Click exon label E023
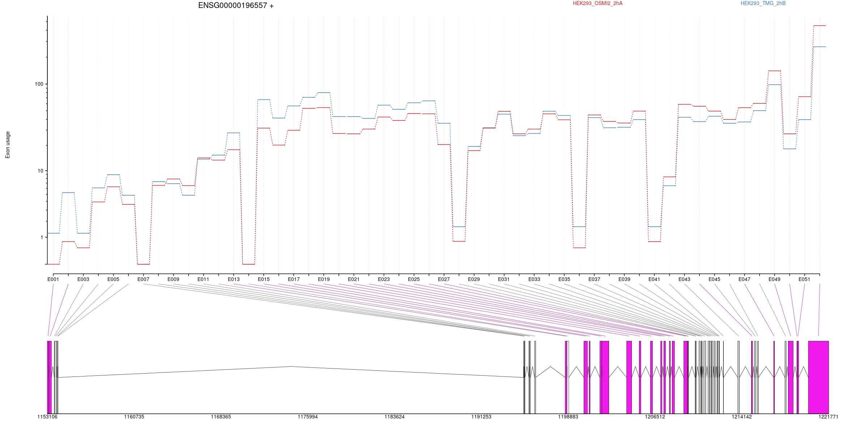The width and height of the screenshot is (868, 434). [384, 279]
